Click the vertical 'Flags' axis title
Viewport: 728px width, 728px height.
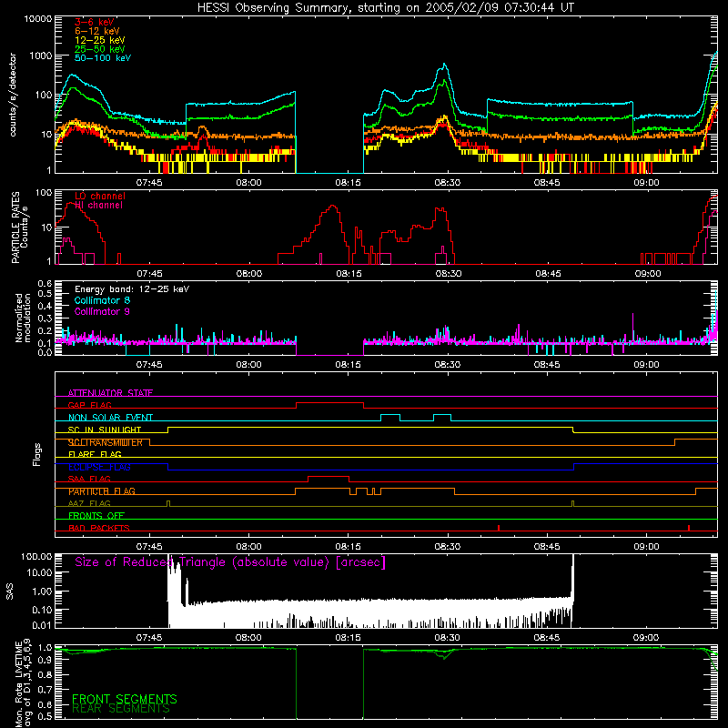coord(37,454)
